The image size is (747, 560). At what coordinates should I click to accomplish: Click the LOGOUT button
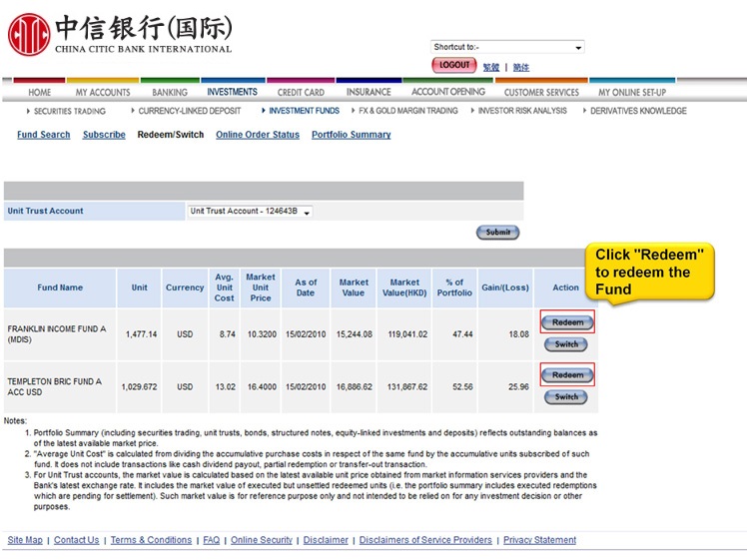(454, 65)
